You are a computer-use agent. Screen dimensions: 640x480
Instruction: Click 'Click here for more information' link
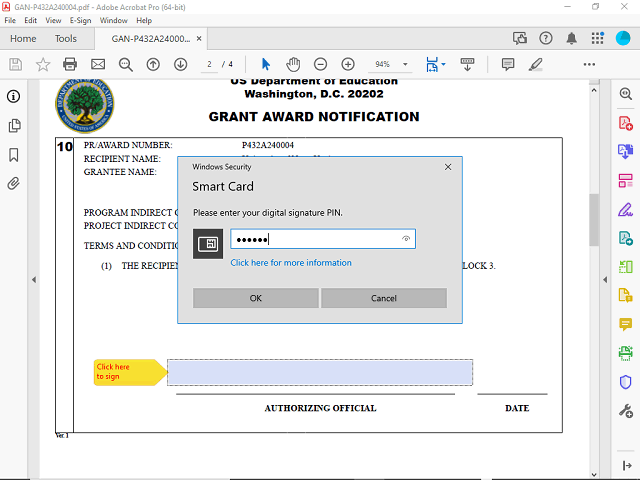[291, 263]
